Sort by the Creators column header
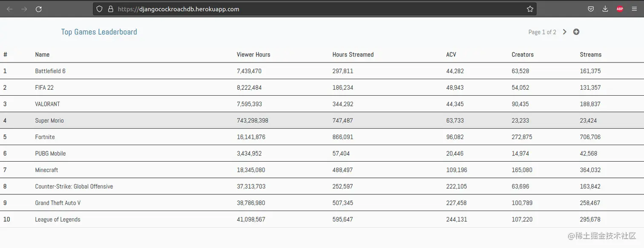The image size is (644, 248). (x=523, y=54)
